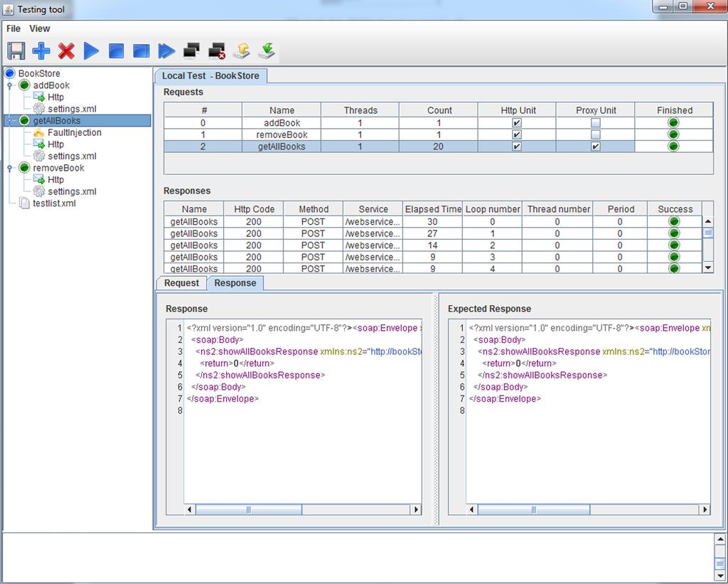Enable the Proxy Unit checkbox for removeBook
This screenshot has width=728, height=584.
(596, 134)
